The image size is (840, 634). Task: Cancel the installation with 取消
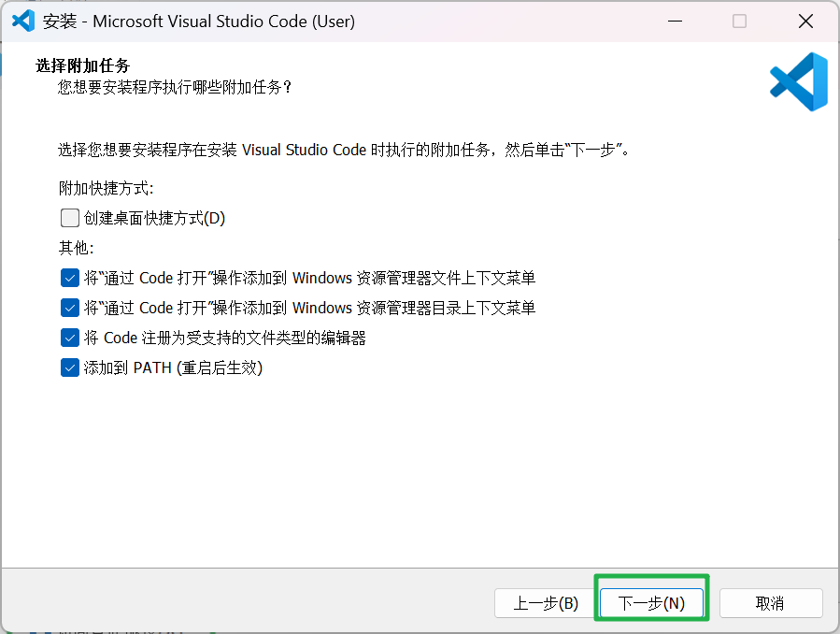[x=770, y=603]
